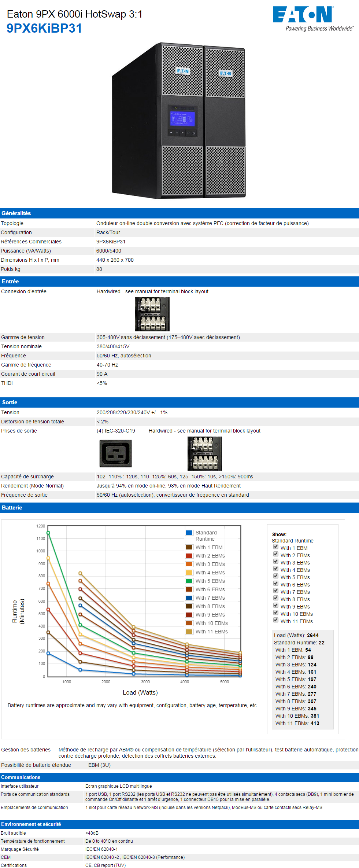Click the "With 11 EBMs: 413" runtime readout
Screen dimensions: 359x868
click(297, 723)
